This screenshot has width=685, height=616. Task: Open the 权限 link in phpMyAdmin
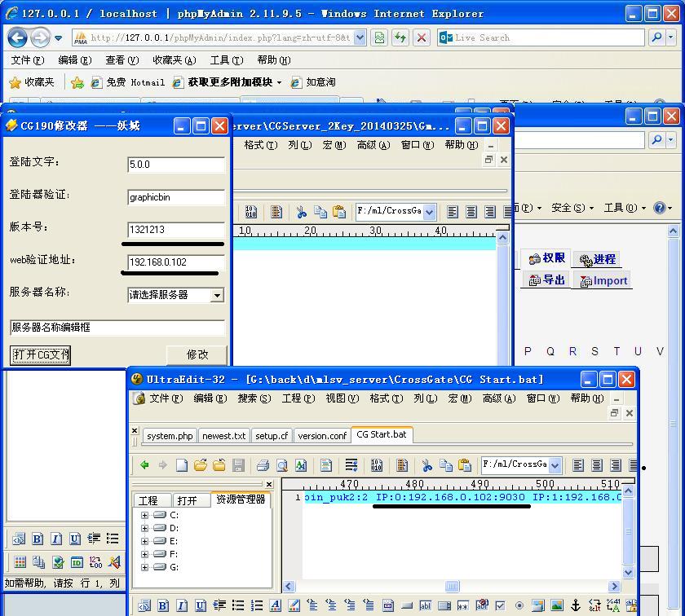click(x=547, y=258)
